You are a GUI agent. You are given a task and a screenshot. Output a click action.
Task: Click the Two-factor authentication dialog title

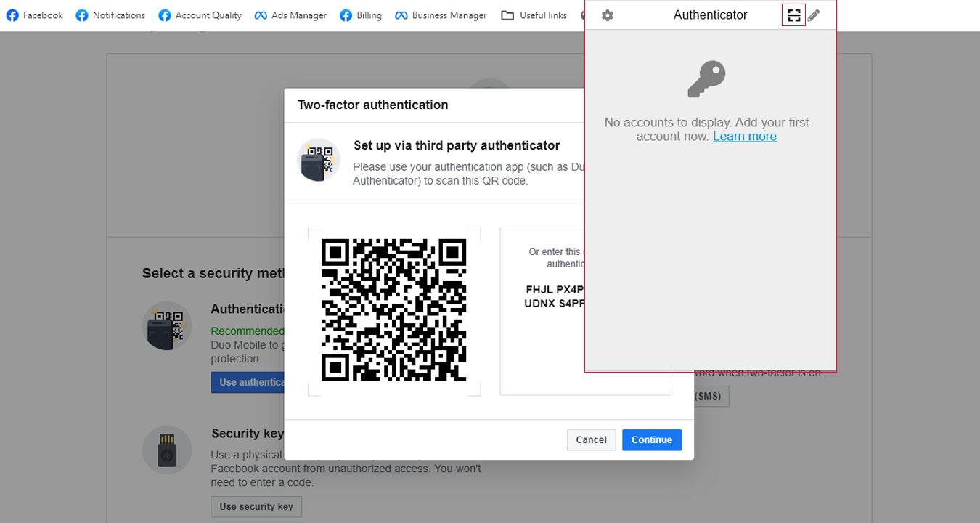click(x=373, y=105)
